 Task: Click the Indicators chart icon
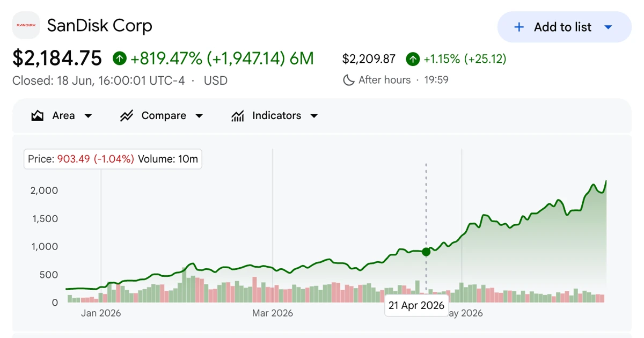tap(237, 116)
